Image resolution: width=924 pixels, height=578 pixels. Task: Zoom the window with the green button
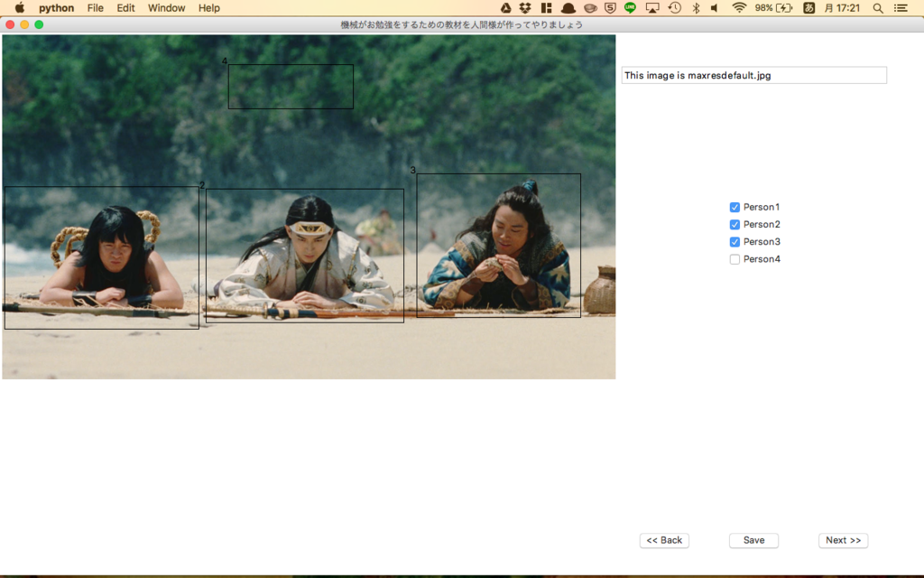point(39,24)
